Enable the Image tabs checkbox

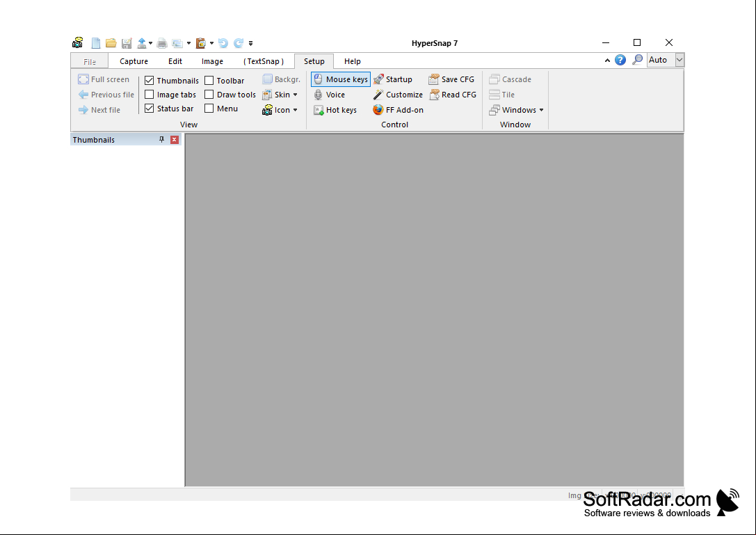pos(150,95)
